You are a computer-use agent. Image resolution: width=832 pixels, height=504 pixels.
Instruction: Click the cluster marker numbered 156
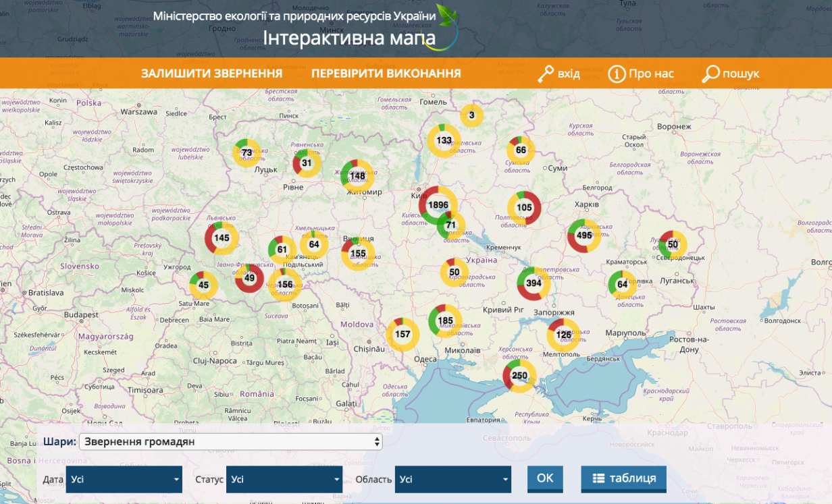tap(285, 285)
